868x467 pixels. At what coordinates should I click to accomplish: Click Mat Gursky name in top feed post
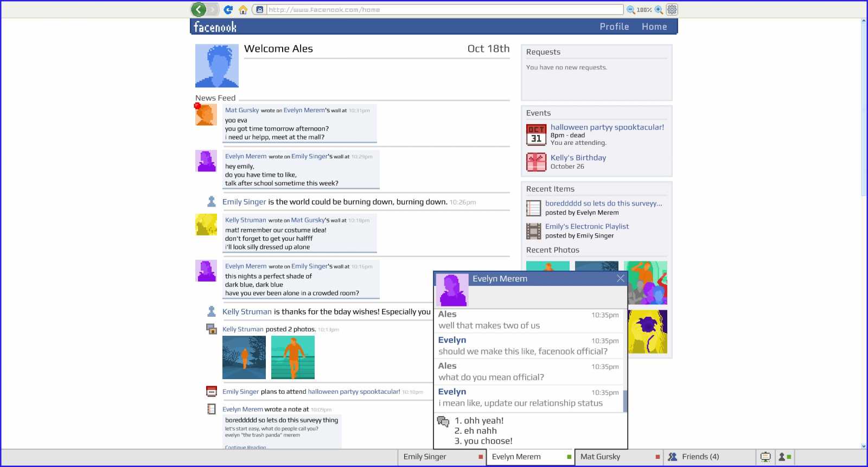pyautogui.click(x=242, y=110)
